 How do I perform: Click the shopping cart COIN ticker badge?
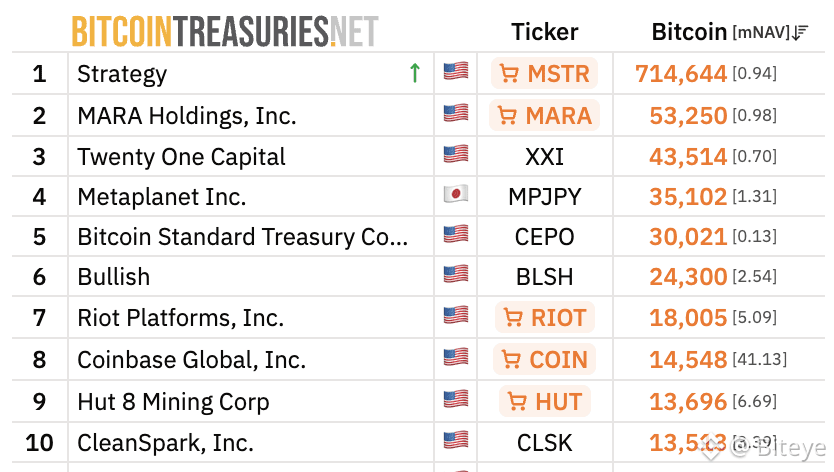click(x=544, y=359)
